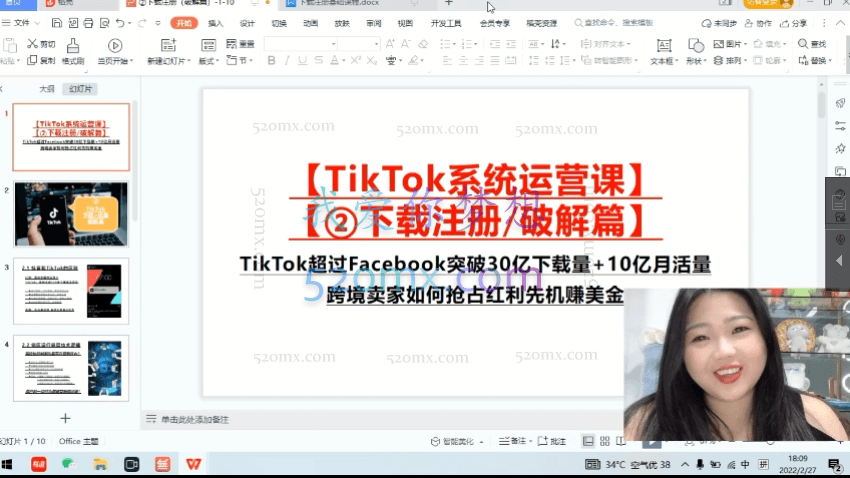Select the 格式刷 Format Painter brush
The height and width of the screenshot is (478, 850).
coord(73,45)
